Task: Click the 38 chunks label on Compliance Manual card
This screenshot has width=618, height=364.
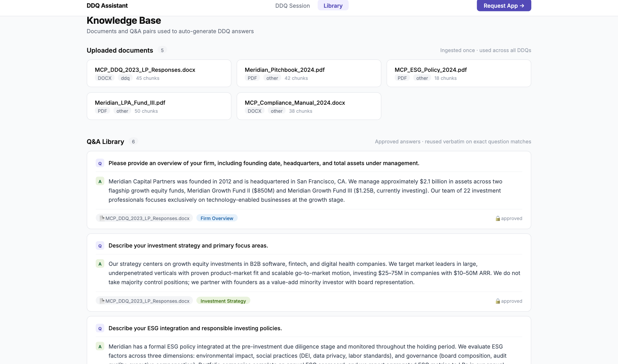Action: (x=300, y=111)
